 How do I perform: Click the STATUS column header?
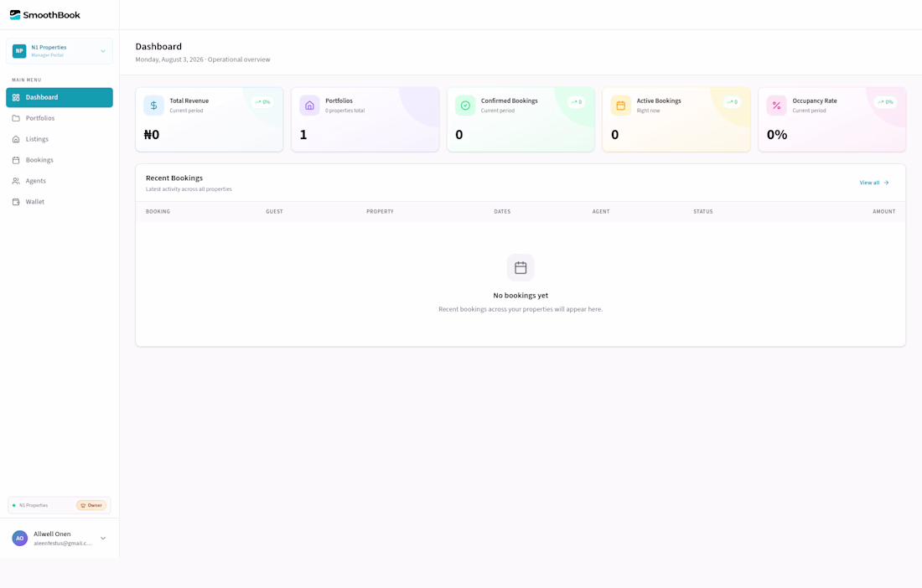(x=702, y=211)
